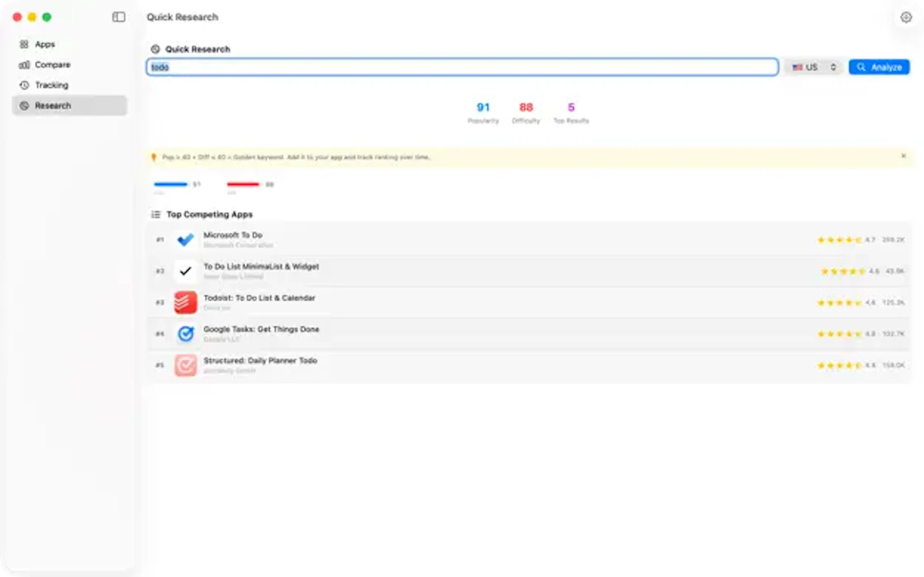Click the Quick Research header icon
The image size is (924, 577).
click(x=155, y=49)
